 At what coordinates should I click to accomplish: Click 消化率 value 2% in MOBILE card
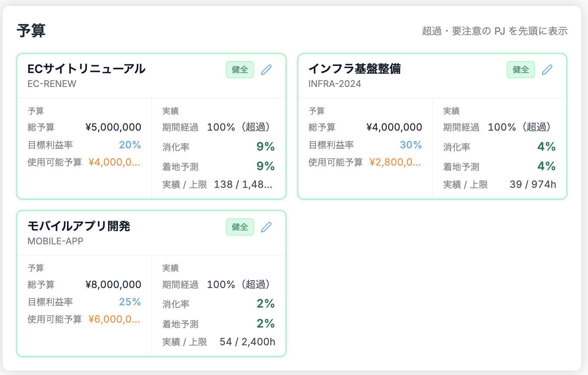tap(265, 303)
